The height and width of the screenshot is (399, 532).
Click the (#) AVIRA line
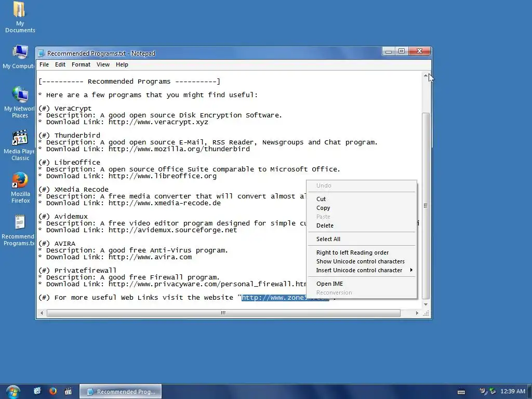point(57,244)
